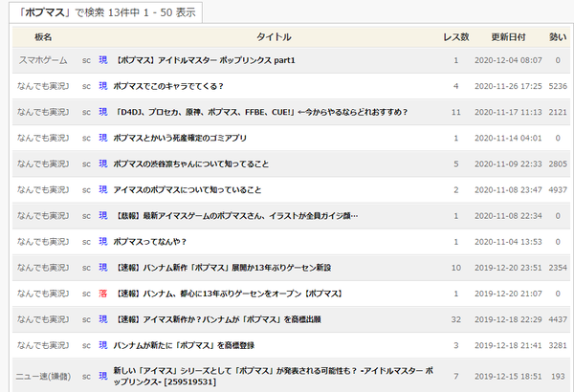Click 現 icon beside ポプマスの渋谷凛ちゃん thread
574x392 pixels.
[x=103, y=164]
